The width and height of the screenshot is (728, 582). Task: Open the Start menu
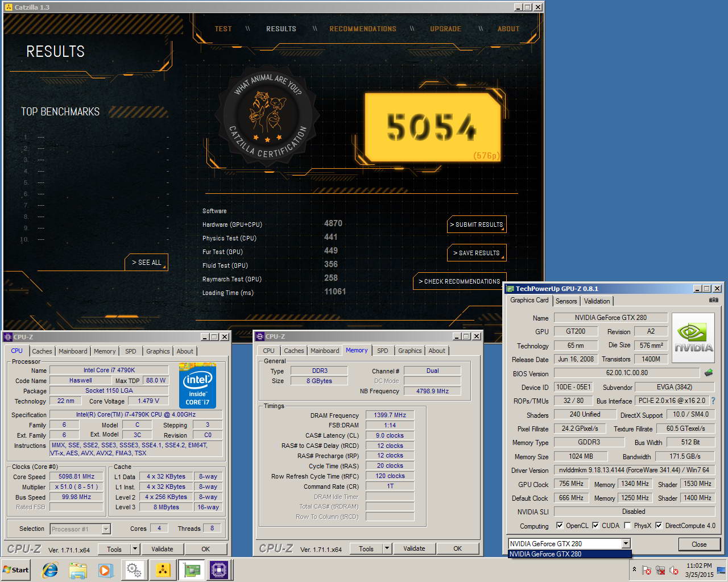[x=16, y=569]
